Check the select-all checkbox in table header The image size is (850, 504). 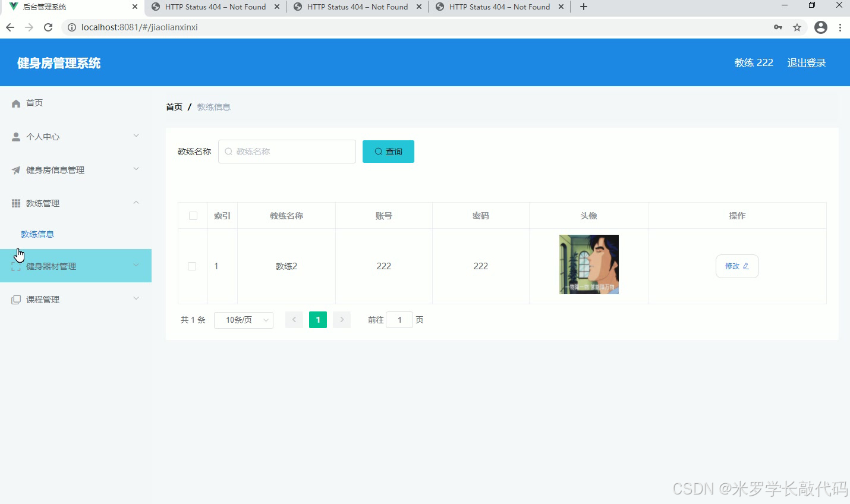click(x=192, y=216)
